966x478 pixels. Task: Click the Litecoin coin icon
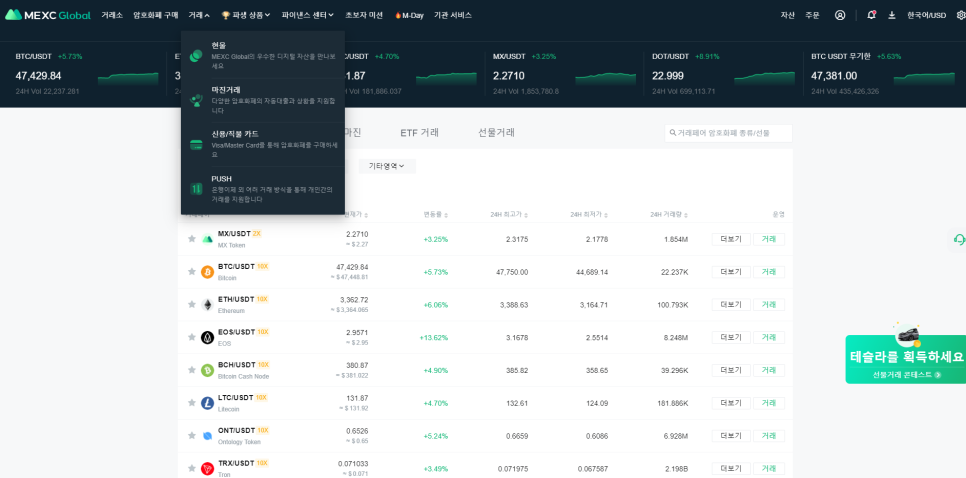point(208,403)
